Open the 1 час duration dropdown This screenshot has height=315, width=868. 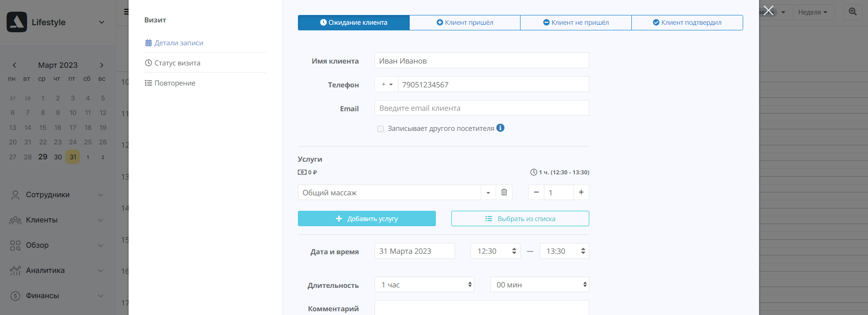[x=424, y=285]
